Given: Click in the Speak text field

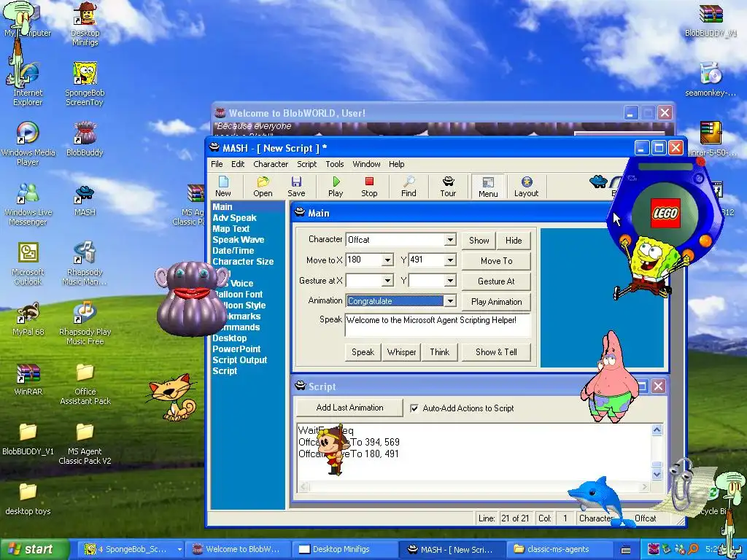Looking at the screenshot, I should pyautogui.click(x=438, y=325).
